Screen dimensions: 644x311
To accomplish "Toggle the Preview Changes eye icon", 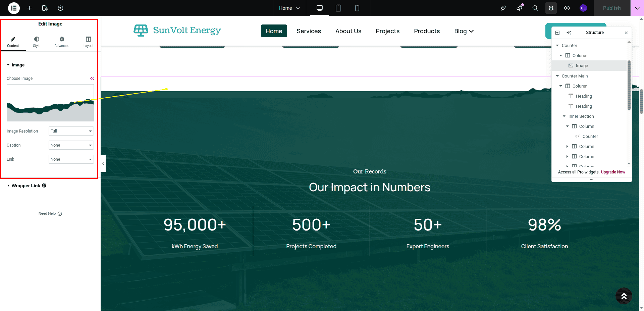I will pos(567,8).
